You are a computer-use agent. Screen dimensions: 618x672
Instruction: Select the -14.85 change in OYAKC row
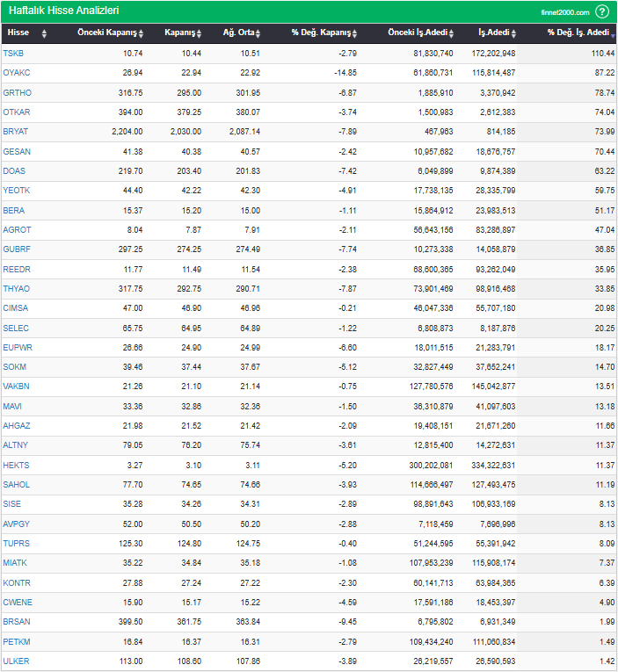click(x=345, y=73)
